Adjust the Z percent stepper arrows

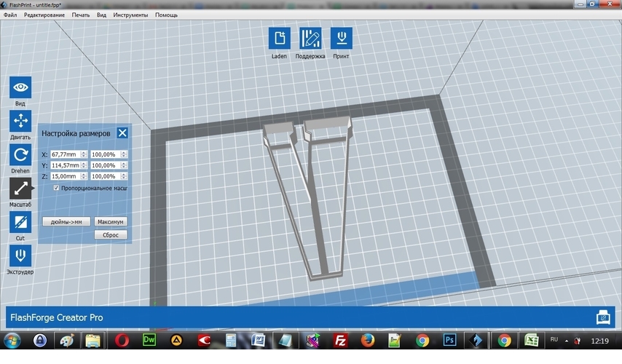click(124, 176)
